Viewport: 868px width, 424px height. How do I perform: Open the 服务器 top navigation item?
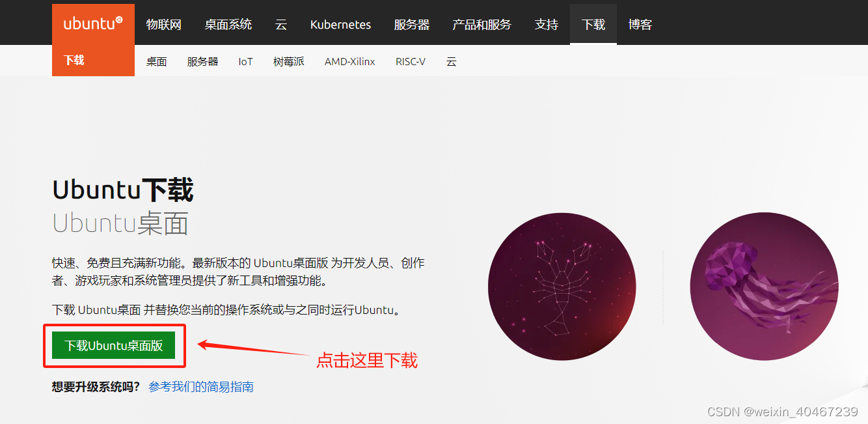tap(412, 25)
